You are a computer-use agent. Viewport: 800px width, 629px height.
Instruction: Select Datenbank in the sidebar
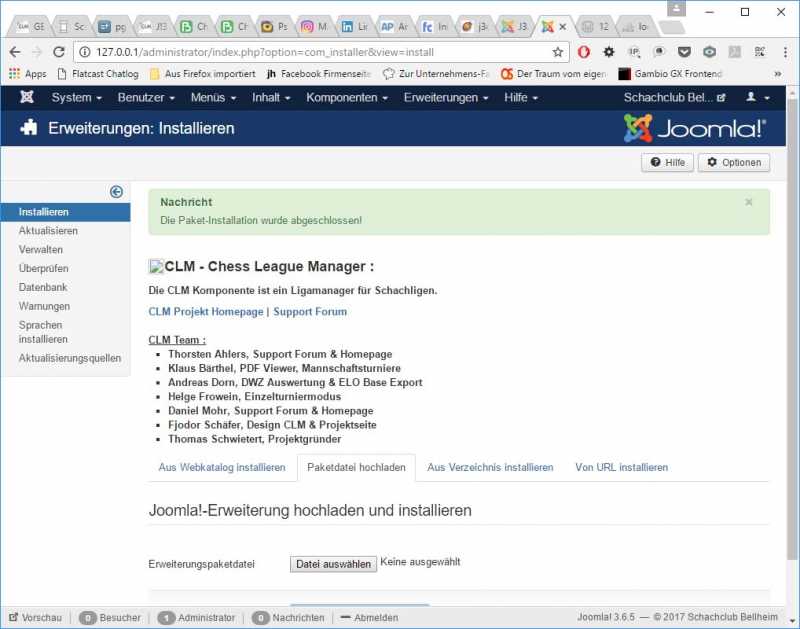tap(43, 287)
